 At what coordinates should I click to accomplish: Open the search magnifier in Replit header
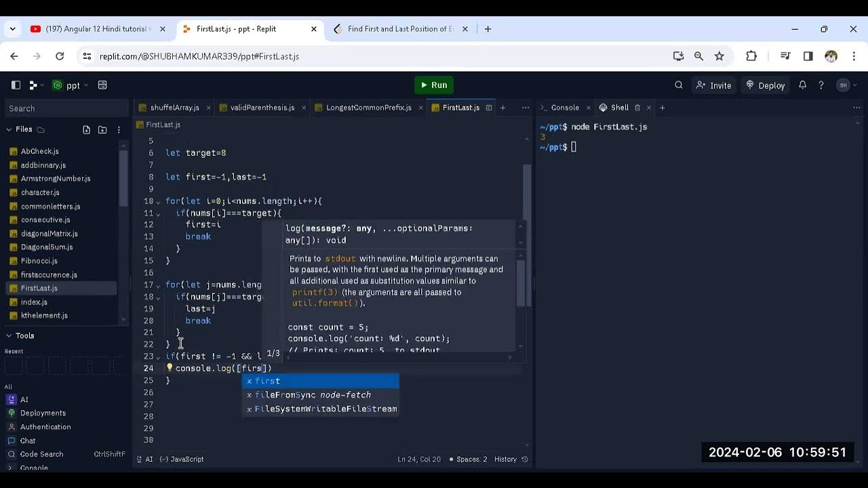coord(679,85)
